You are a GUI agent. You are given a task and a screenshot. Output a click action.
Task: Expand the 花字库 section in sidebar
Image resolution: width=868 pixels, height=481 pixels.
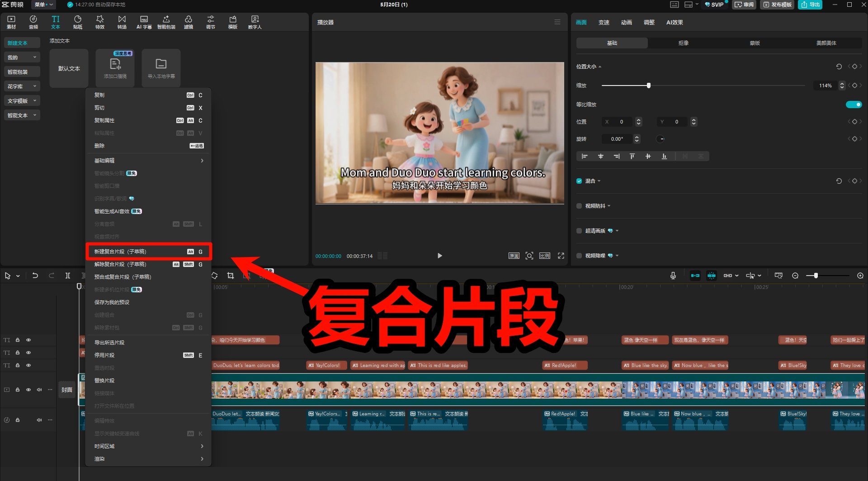tap(21, 86)
